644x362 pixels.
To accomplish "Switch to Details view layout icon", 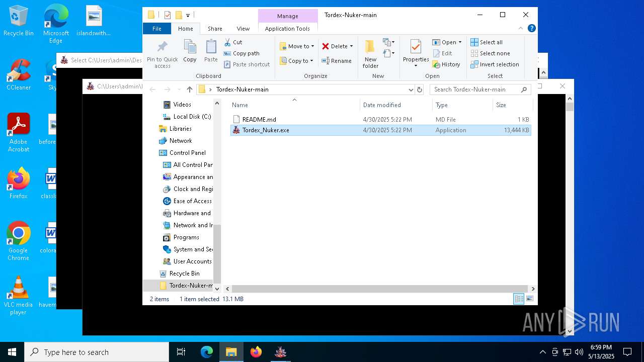I will click(519, 299).
